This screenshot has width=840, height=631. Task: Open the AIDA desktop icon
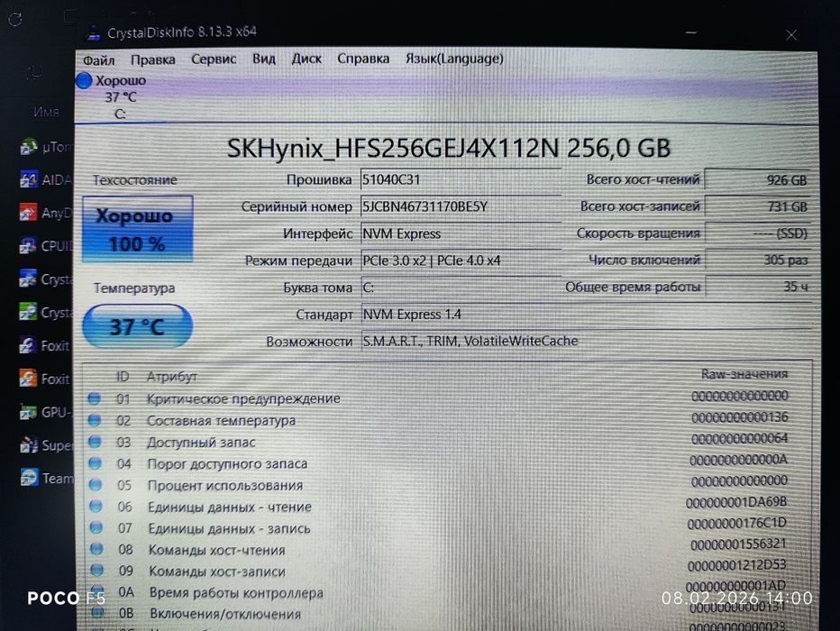pos(29,179)
